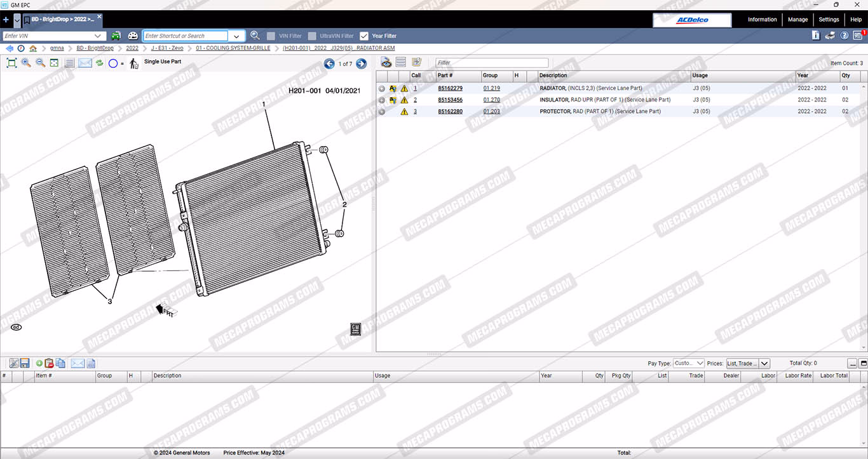
Task: Zoom out of the radiator diagram
Action: (x=40, y=63)
